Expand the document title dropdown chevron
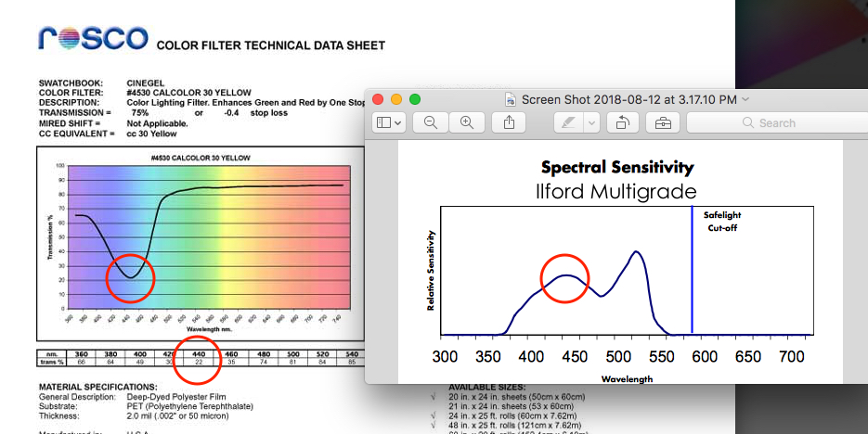The image size is (868, 434). pos(746,99)
